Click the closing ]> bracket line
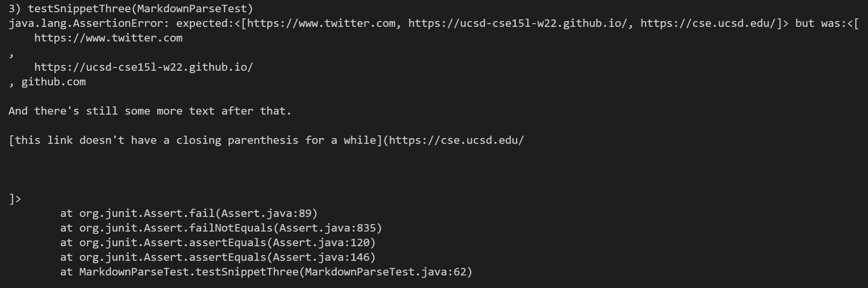The width and height of the screenshot is (868, 288). pos(15,199)
